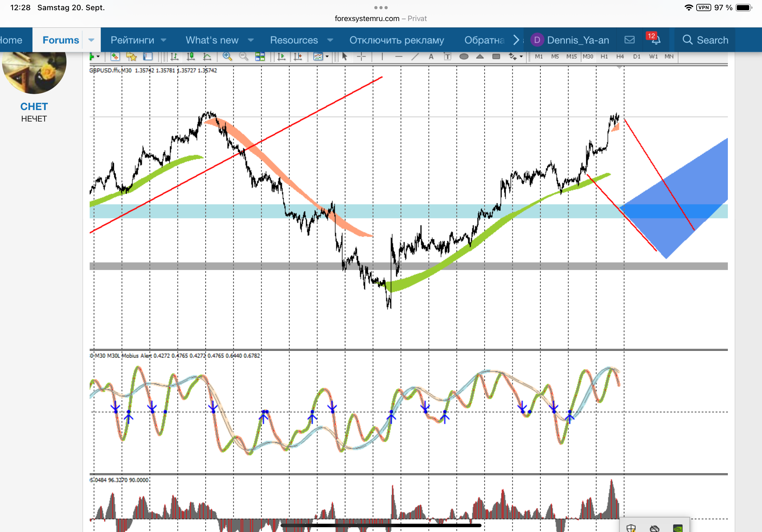Switch chart to H1 timeframe
762x532 pixels.
pyautogui.click(x=604, y=57)
